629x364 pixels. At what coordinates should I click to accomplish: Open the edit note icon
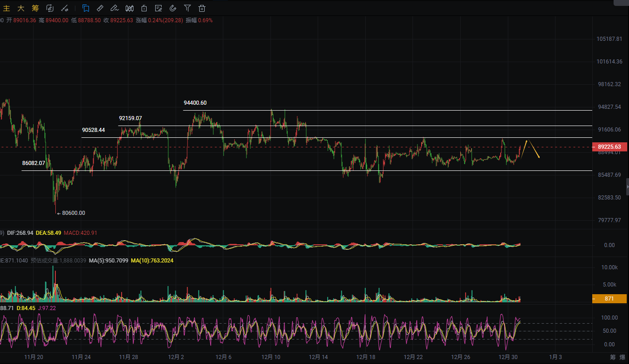click(x=158, y=8)
